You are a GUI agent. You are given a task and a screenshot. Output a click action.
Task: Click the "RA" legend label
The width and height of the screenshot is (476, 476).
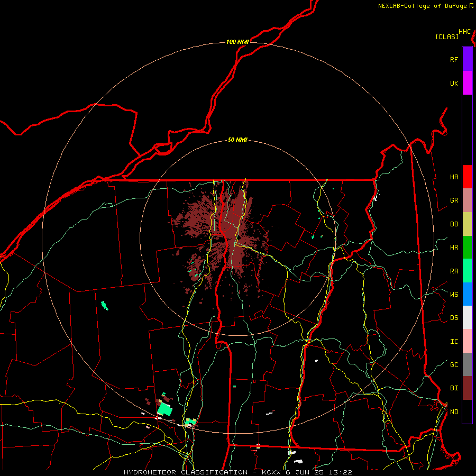[454, 271]
